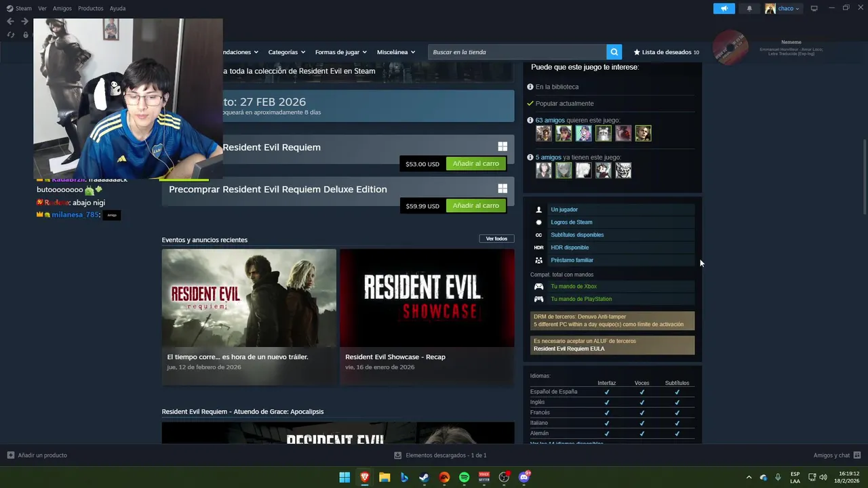Open File Explorer from taskbar

384,477
